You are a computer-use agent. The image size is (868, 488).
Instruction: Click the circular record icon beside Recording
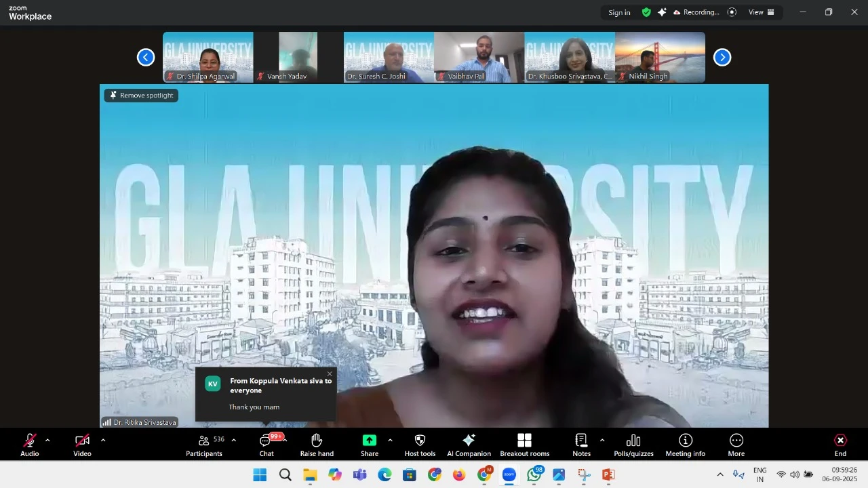pos(732,12)
